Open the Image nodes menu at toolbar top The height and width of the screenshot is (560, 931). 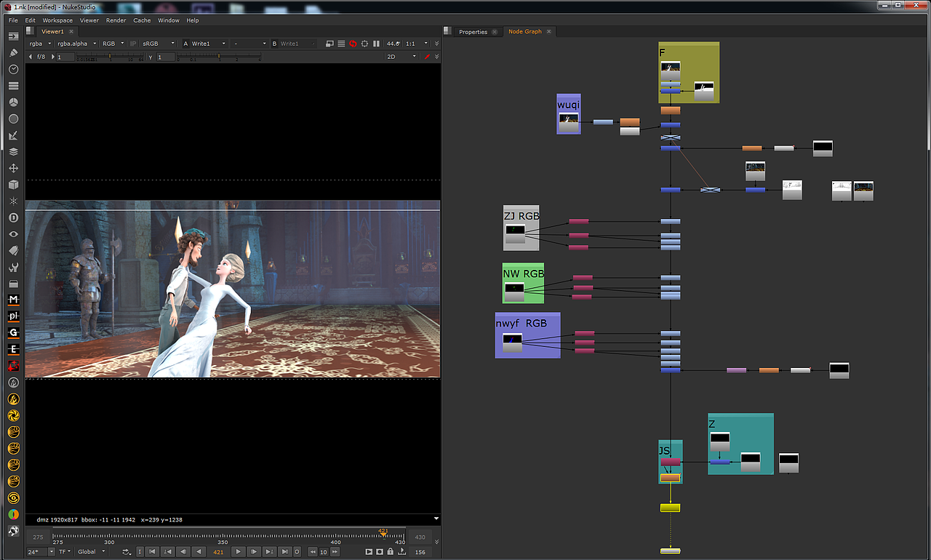click(x=13, y=36)
